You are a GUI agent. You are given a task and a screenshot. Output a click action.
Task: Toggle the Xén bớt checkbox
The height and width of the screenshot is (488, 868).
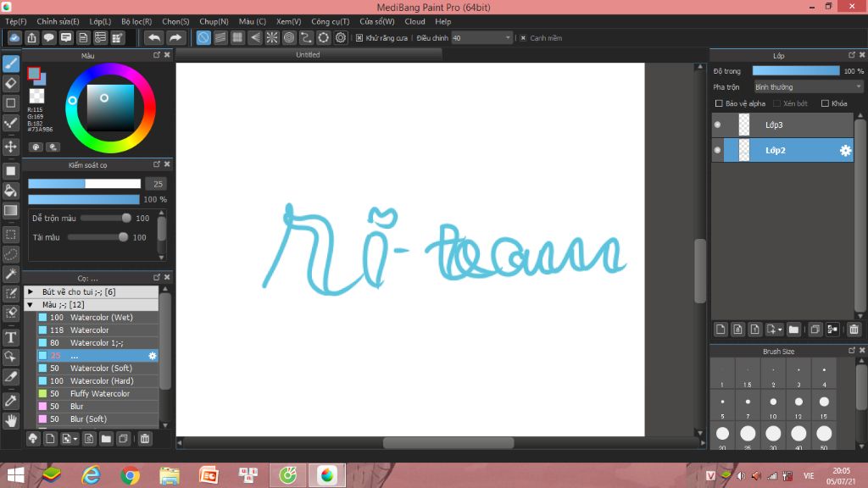coord(776,103)
